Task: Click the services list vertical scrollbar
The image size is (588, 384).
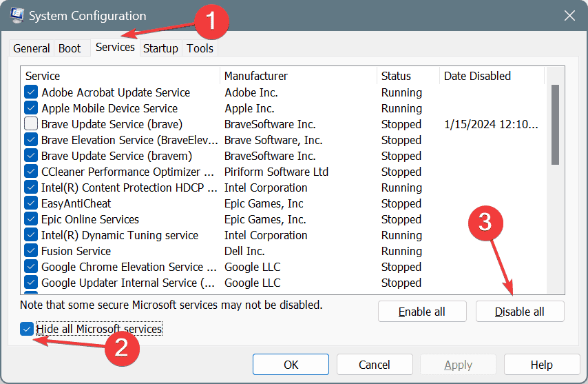Action: 555,124
